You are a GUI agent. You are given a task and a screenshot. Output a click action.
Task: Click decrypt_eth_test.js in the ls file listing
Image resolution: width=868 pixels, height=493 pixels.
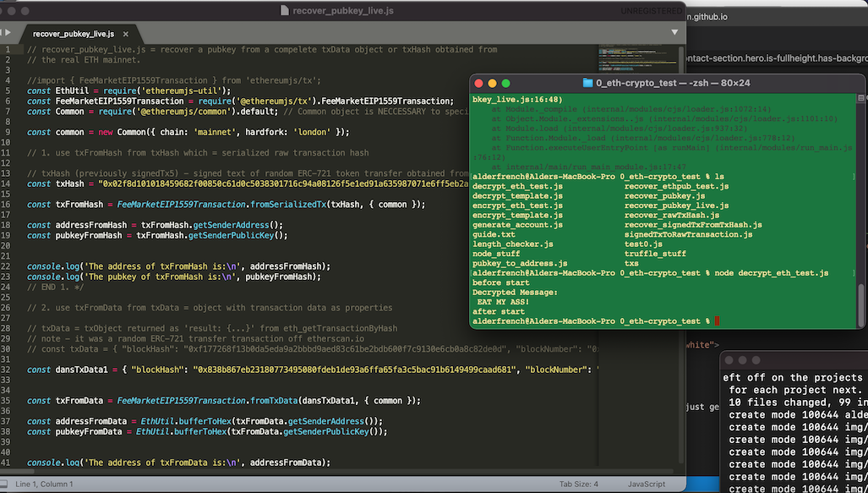(517, 187)
